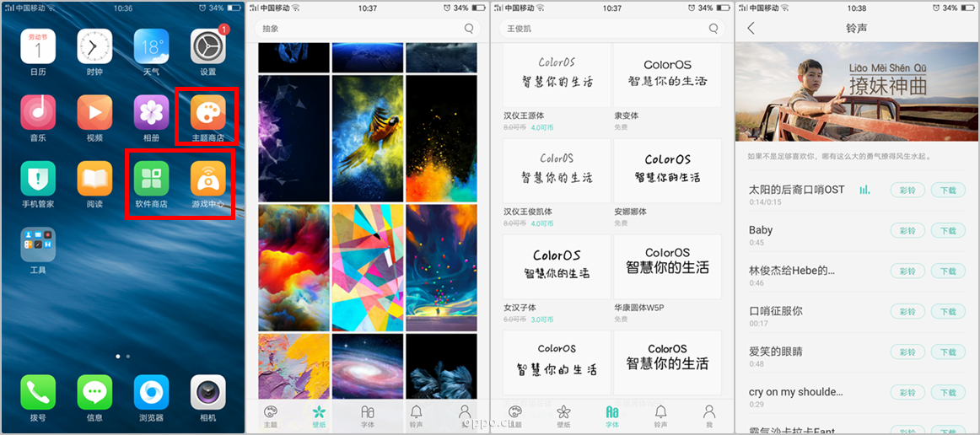Play the 爱笑的眼睛 ringtone title
Image resolution: width=980 pixels, height=435 pixels.
[776, 352]
